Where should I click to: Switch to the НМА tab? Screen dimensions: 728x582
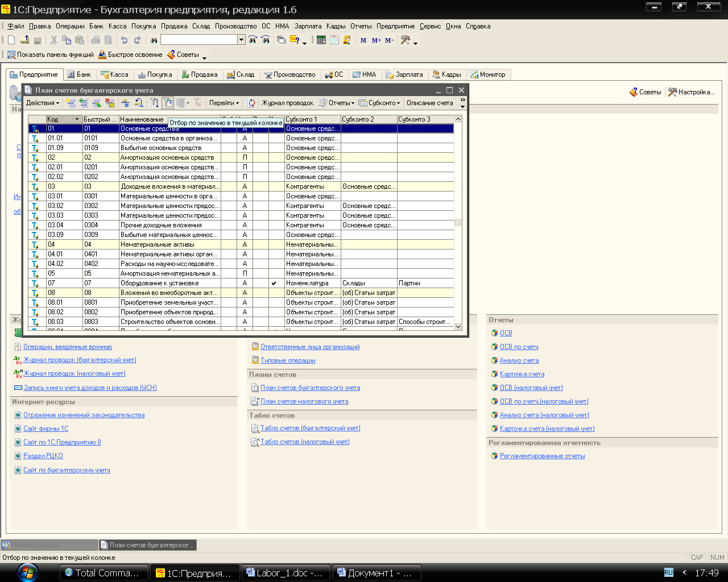click(x=364, y=74)
